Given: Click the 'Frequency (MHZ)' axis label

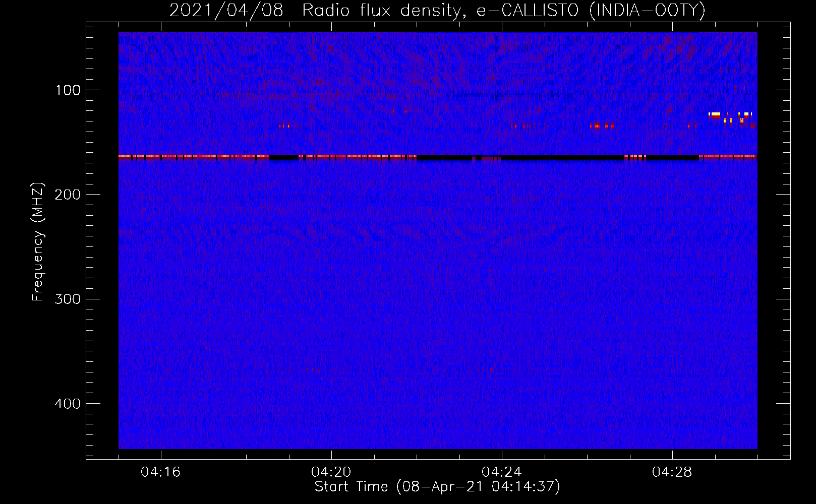Looking at the screenshot, I should point(38,242).
